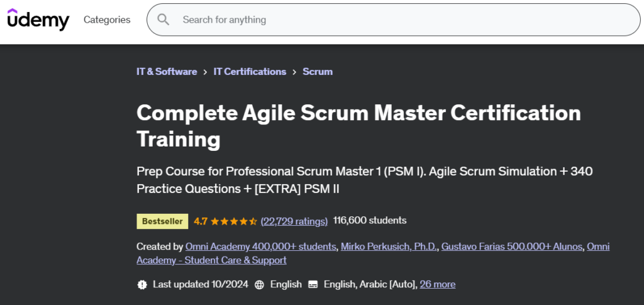The height and width of the screenshot is (305, 644).
Task: Click the 4.7 rating number
Action: click(x=201, y=221)
